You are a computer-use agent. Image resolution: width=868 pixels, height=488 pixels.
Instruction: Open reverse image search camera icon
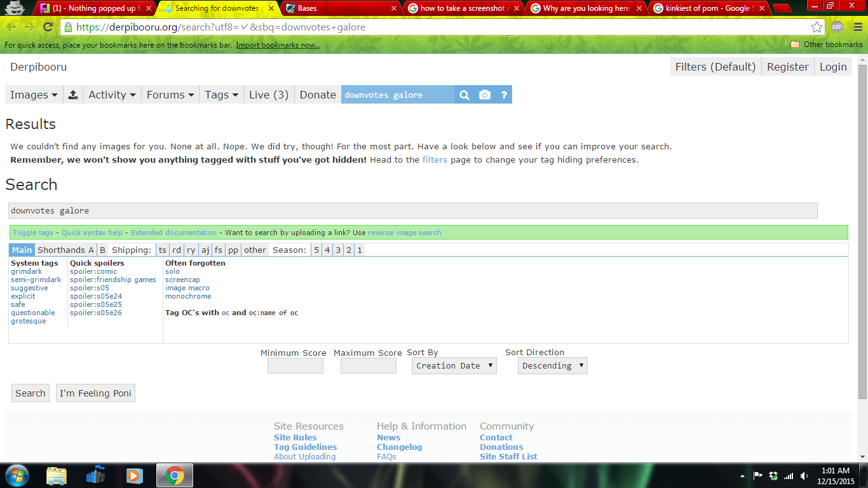(485, 95)
